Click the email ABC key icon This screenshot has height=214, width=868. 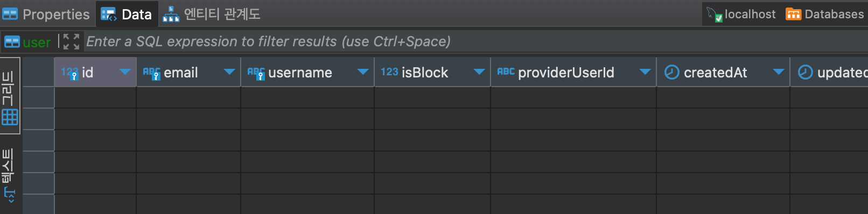pyautogui.click(x=152, y=73)
